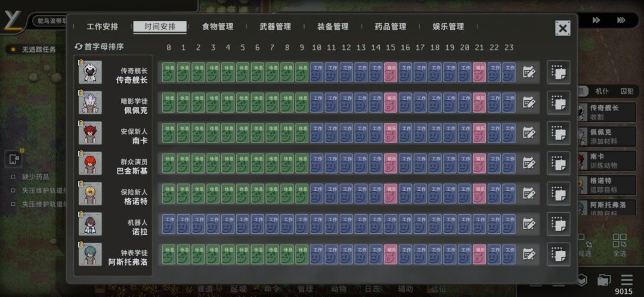Click copy icon for 南卡
644x297 pixels.
(x=559, y=133)
